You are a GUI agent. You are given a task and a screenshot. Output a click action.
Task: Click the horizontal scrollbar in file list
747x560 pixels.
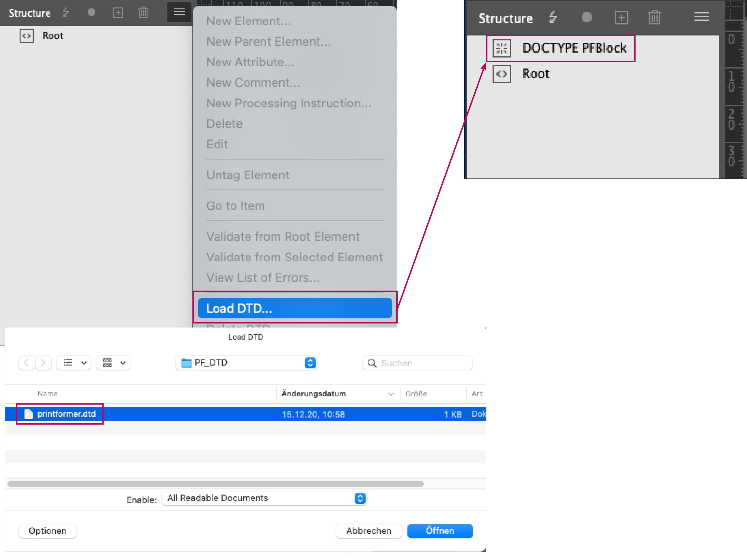click(x=215, y=484)
